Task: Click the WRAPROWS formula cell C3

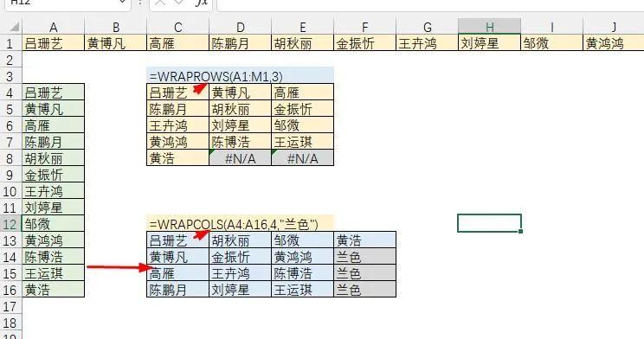Action: click(x=241, y=76)
